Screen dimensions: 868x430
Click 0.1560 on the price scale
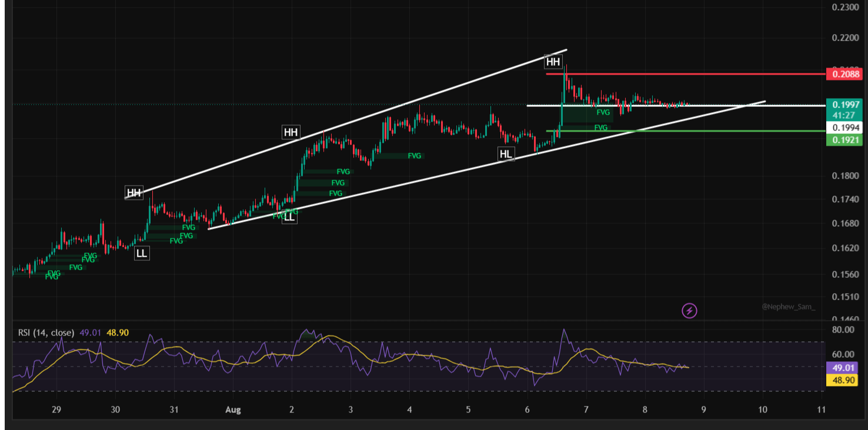click(x=846, y=274)
